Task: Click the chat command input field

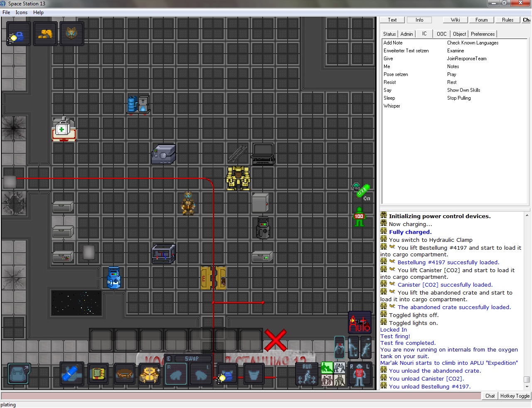Action: click(x=241, y=396)
